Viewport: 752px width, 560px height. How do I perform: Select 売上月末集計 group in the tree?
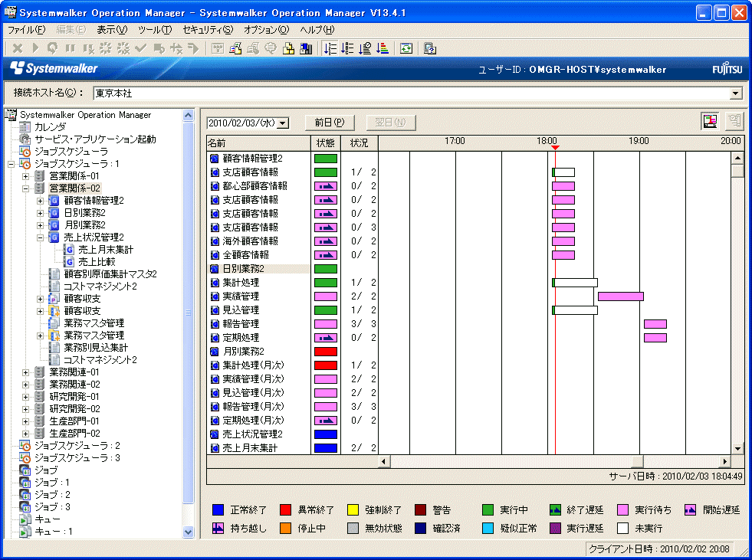click(x=106, y=249)
